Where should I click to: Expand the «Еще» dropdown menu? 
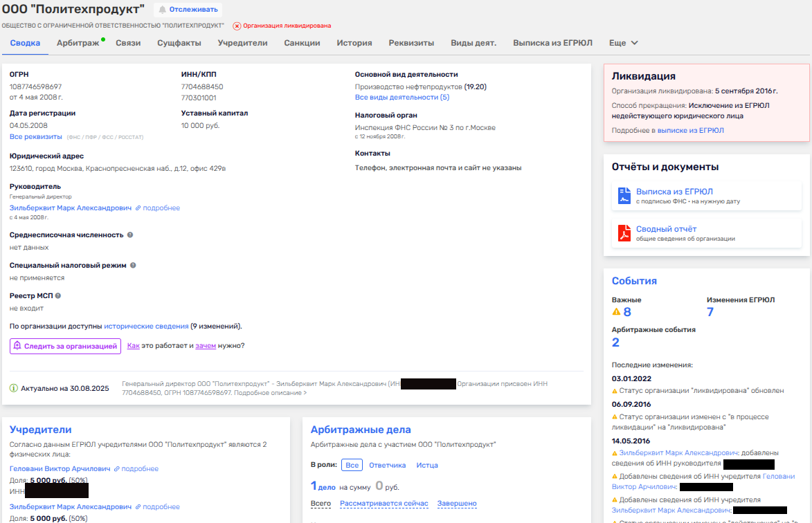tap(623, 43)
